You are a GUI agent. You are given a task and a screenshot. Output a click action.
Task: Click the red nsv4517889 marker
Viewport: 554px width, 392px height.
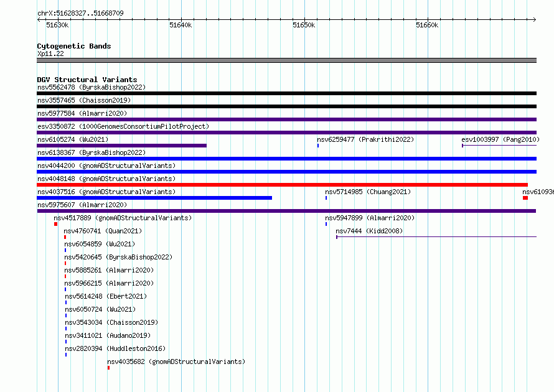pyautogui.click(x=56, y=224)
